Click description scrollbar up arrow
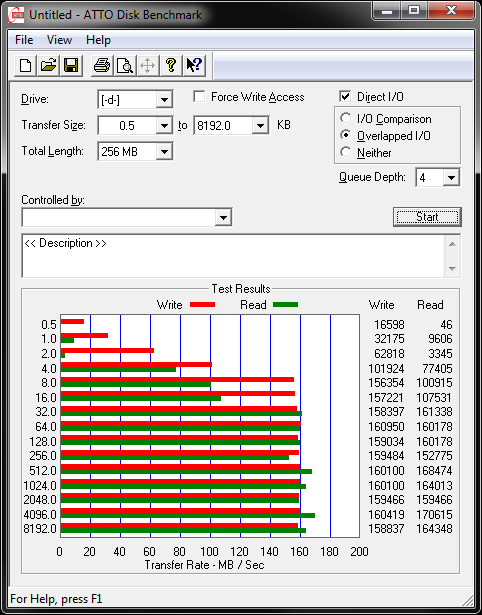This screenshot has width=482, height=615. [452, 244]
